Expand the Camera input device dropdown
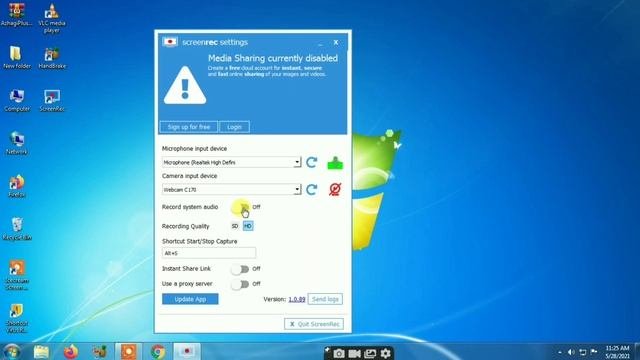Image resolution: width=640 pixels, height=360 pixels. (297, 190)
